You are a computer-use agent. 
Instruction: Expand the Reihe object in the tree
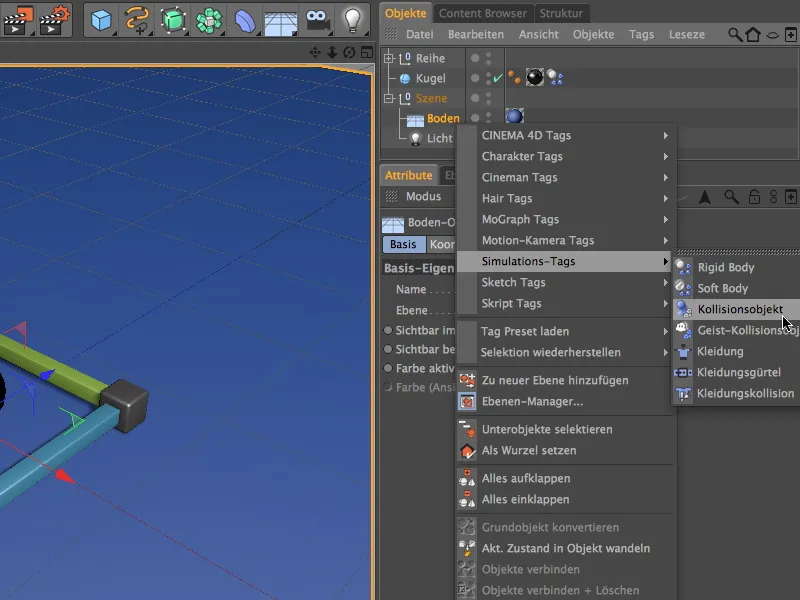389,58
